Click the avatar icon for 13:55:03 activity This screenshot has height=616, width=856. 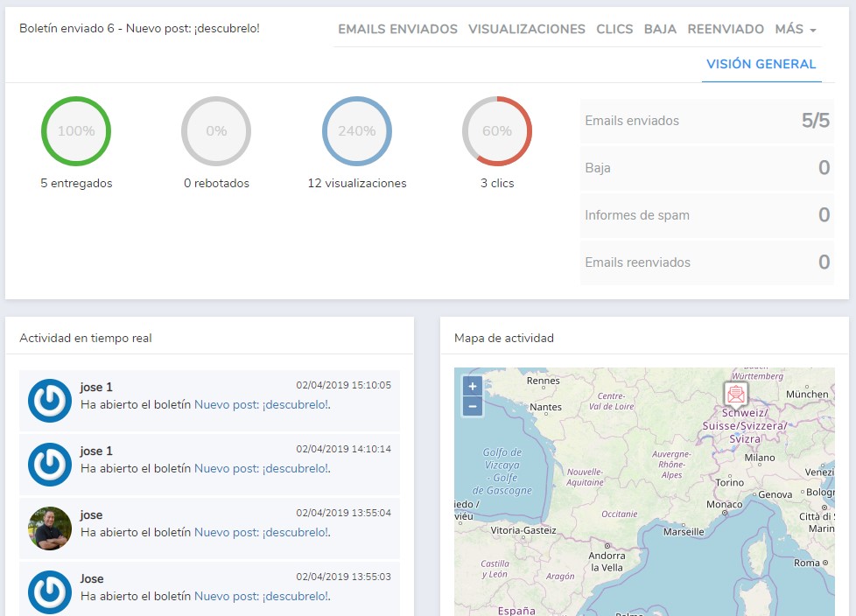(50, 592)
